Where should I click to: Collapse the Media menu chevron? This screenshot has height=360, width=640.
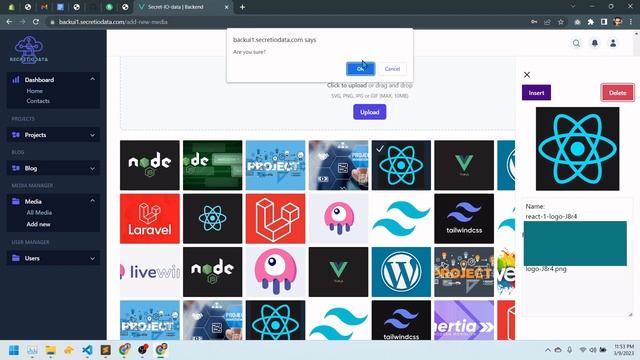point(92,201)
